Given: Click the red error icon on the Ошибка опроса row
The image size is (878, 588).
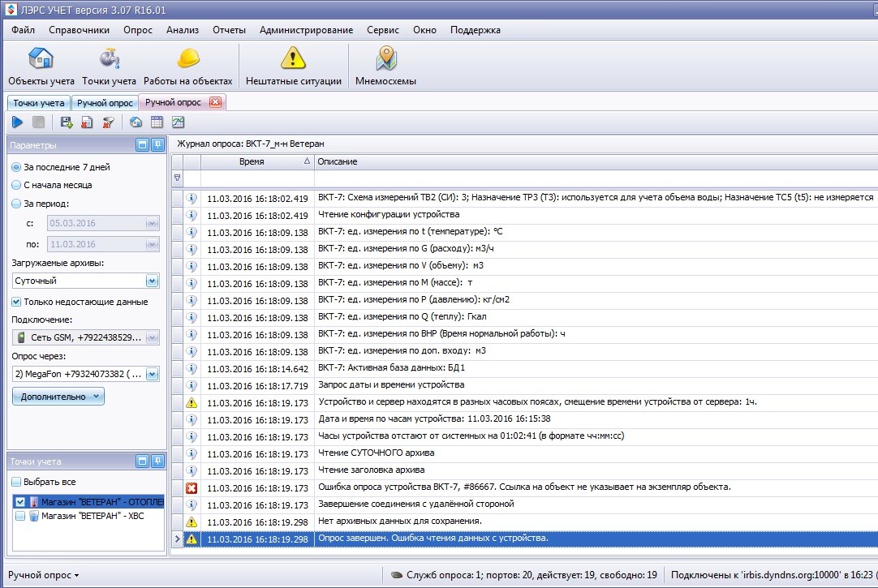Looking at the screenshot, I should 192,488.
